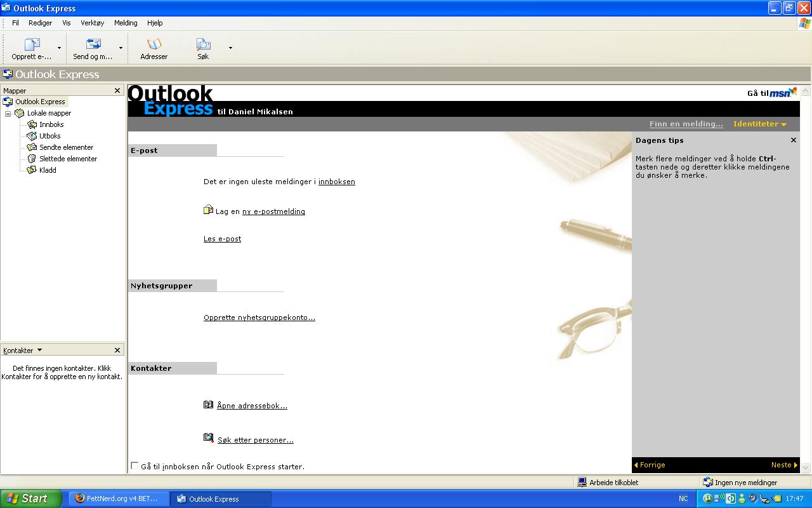812x508 pixels.
Task: Open dropdown arrow next to Opprett e-post
Action: 60,48
